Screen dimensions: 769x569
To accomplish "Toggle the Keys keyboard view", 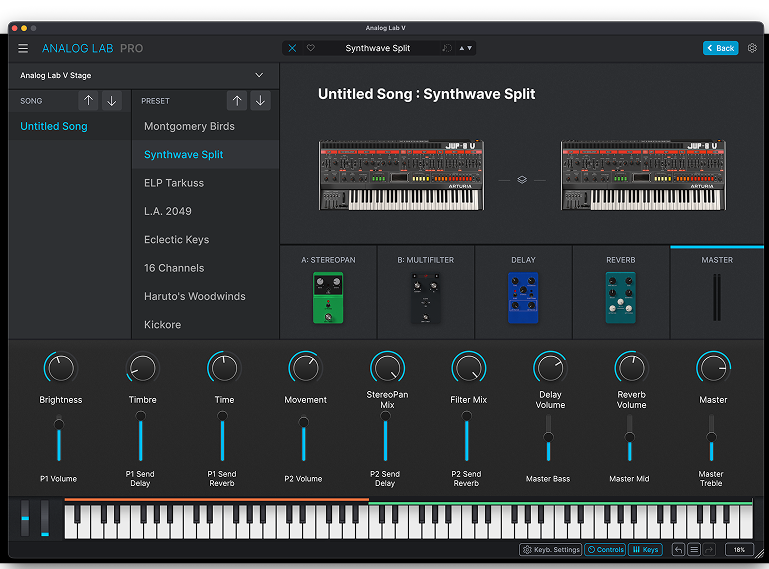I will (645, 550).
